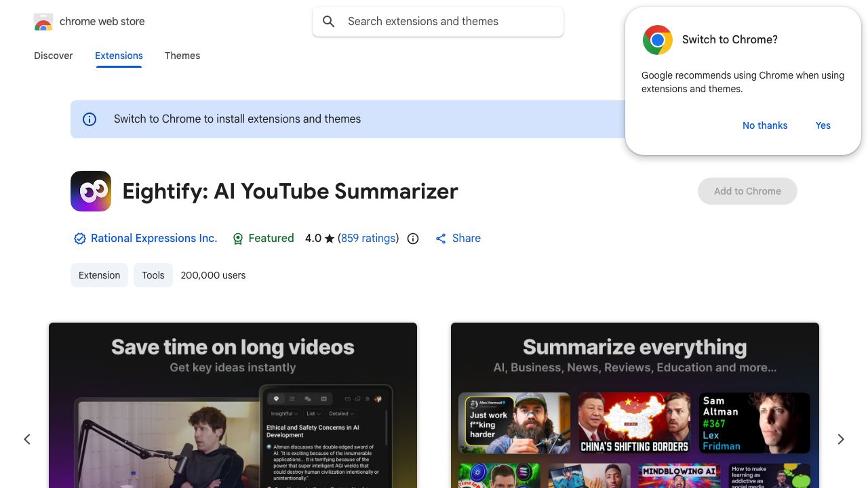Open the Themes tab
868x488 pixels.
coord(182,56)
